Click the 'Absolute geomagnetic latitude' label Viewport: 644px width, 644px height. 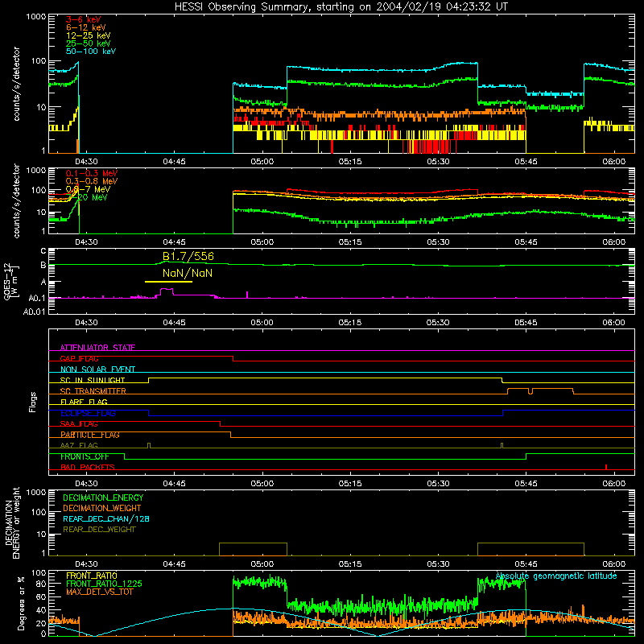point(556,576)
